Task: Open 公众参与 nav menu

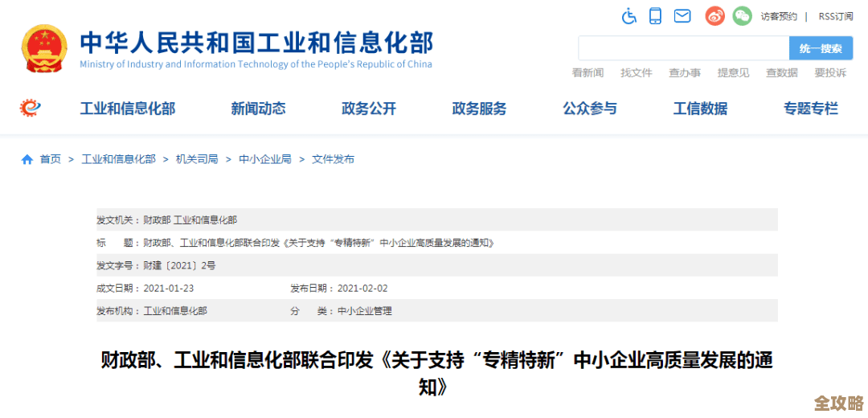Action: (x=590, y=109)
